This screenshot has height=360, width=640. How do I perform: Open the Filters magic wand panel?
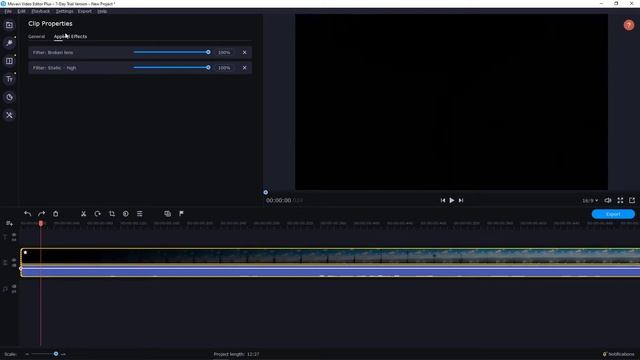tap(9, 43)
